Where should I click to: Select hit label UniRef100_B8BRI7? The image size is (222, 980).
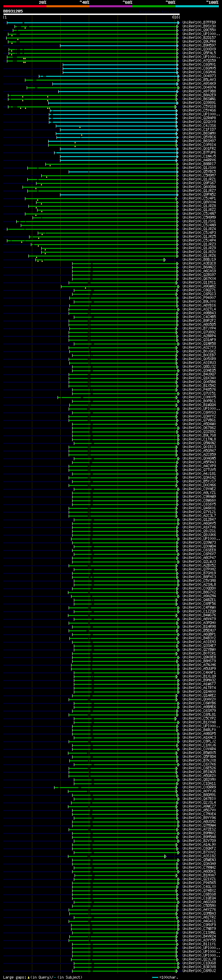pos(199,164)
